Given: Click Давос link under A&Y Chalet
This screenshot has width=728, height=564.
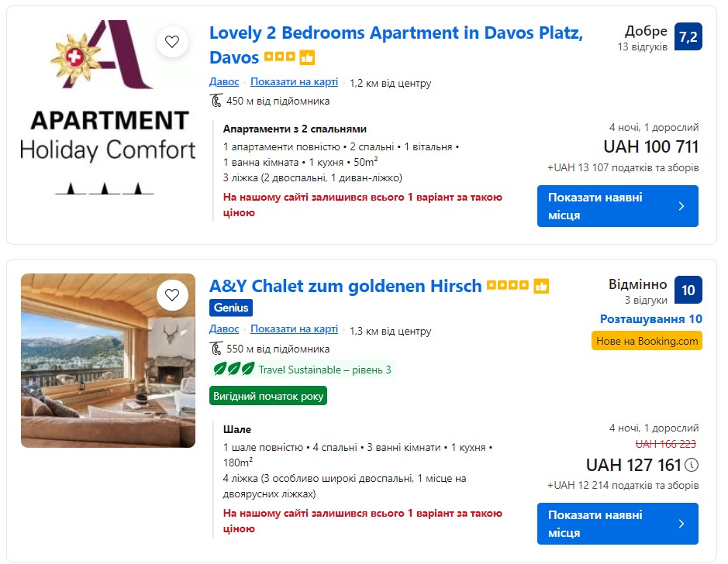Looking at the screenshot, I should click(224, 328).
